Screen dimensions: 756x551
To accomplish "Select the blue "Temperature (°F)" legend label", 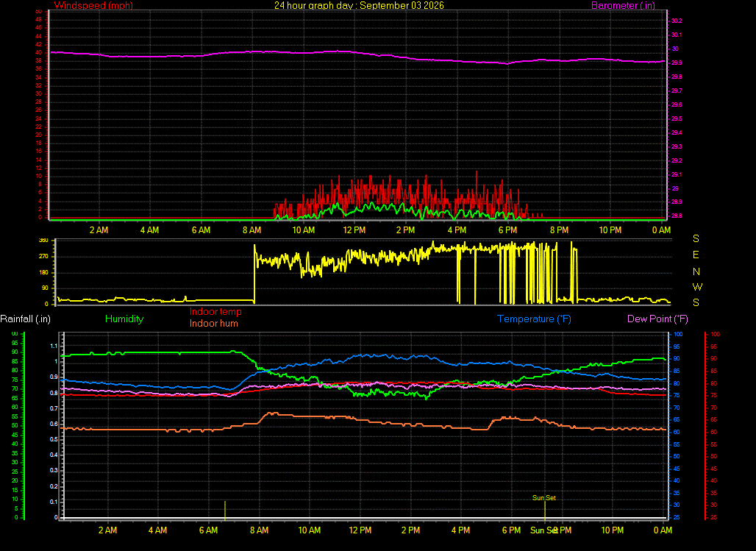I will point(534,319).
